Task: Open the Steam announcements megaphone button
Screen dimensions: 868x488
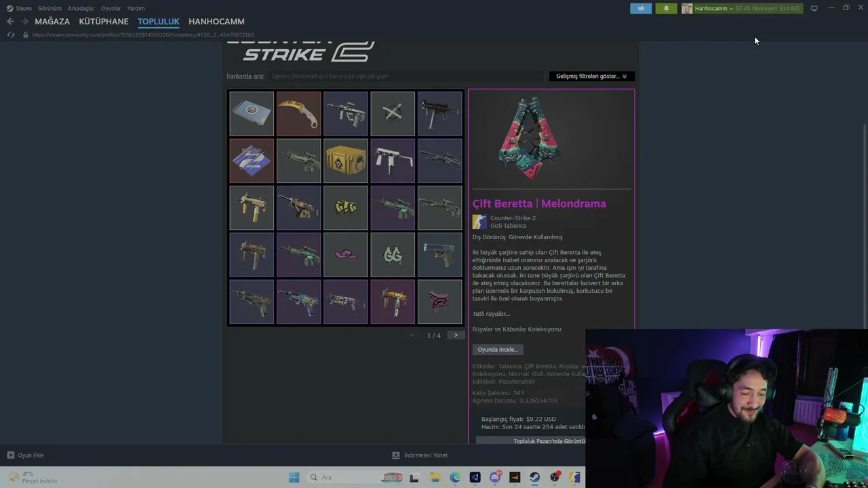Action: 641,8
